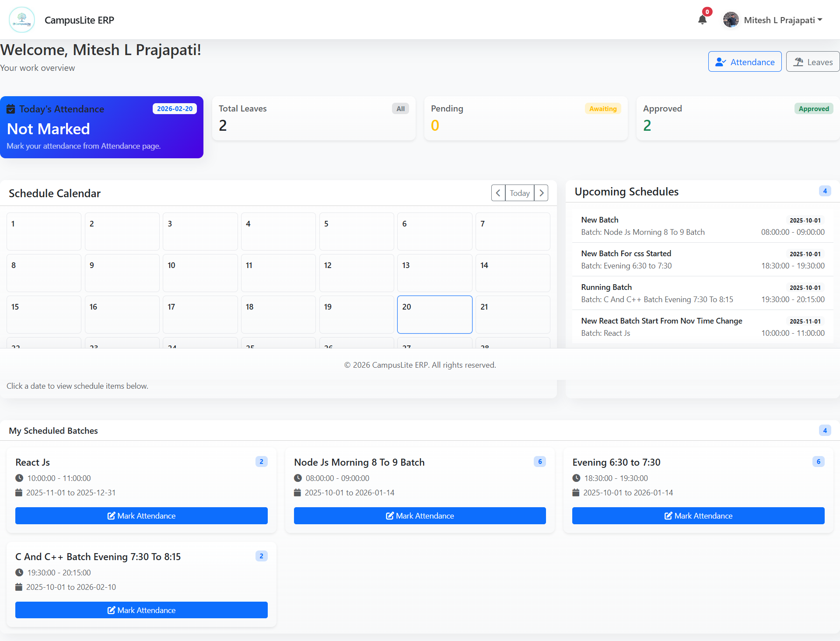
Task: Select date 20 in the calendar
Action: 434,314
